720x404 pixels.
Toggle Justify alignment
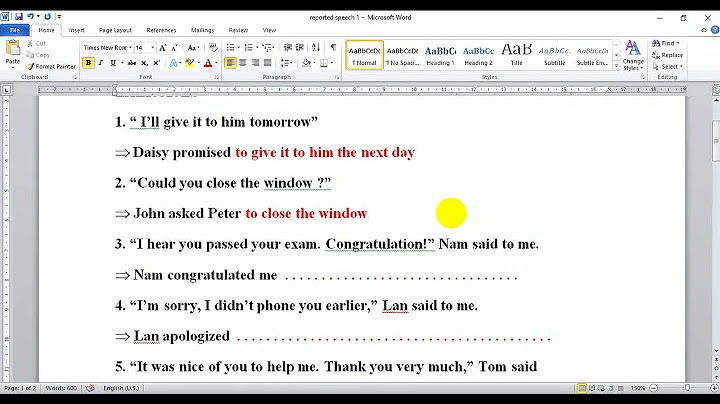click(267, 63)
